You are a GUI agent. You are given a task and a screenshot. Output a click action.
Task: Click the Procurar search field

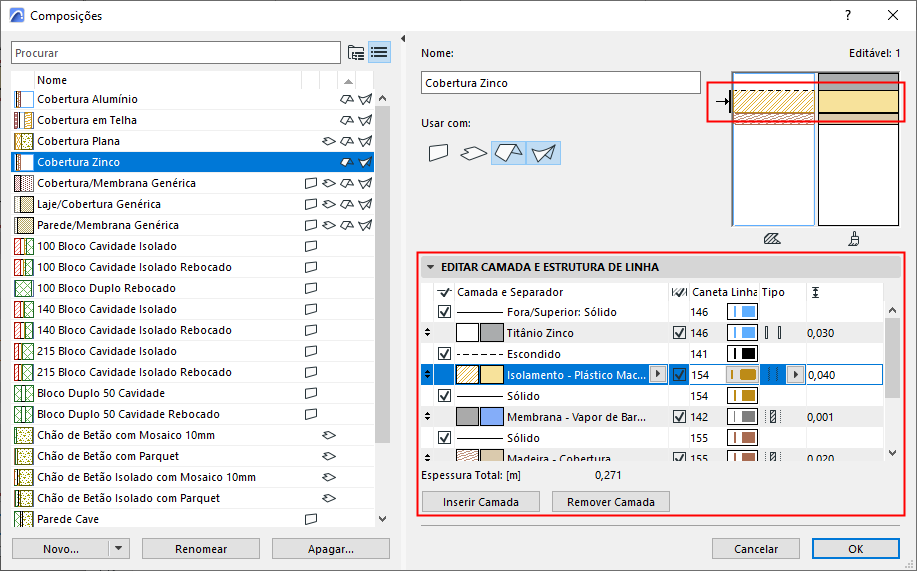point(175,53)
